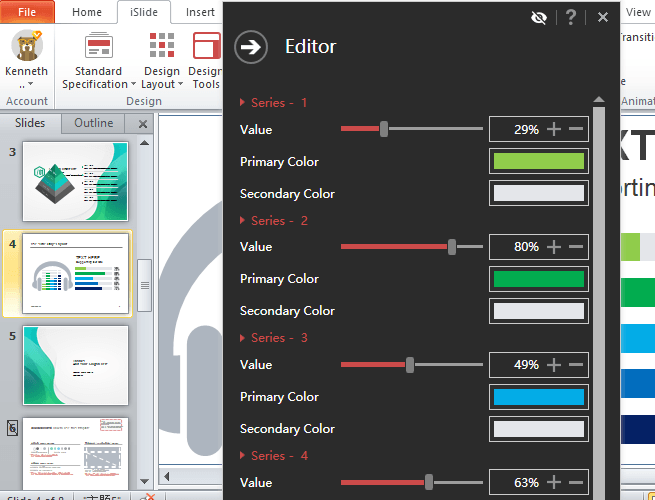This screenshot has width=655, height=500.
Task: Pick Series 1 Secondary Color swatch
Action: 539,193
